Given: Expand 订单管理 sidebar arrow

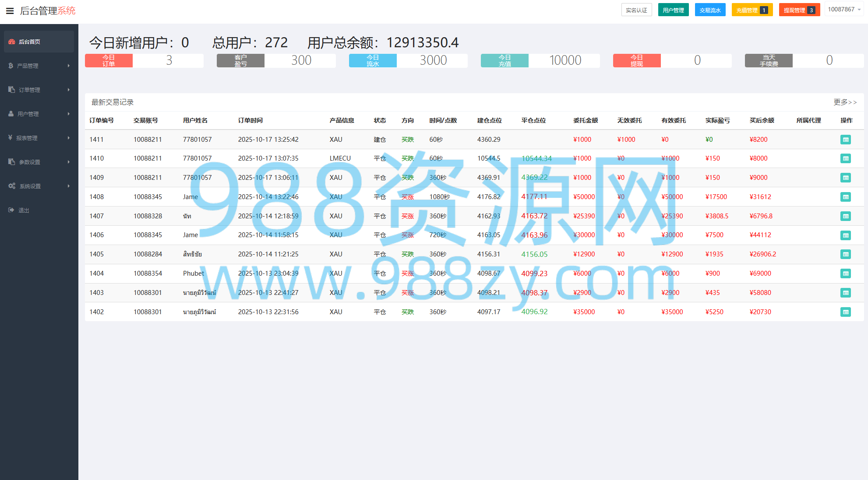Looking at the screenshot, I should 69,90.
